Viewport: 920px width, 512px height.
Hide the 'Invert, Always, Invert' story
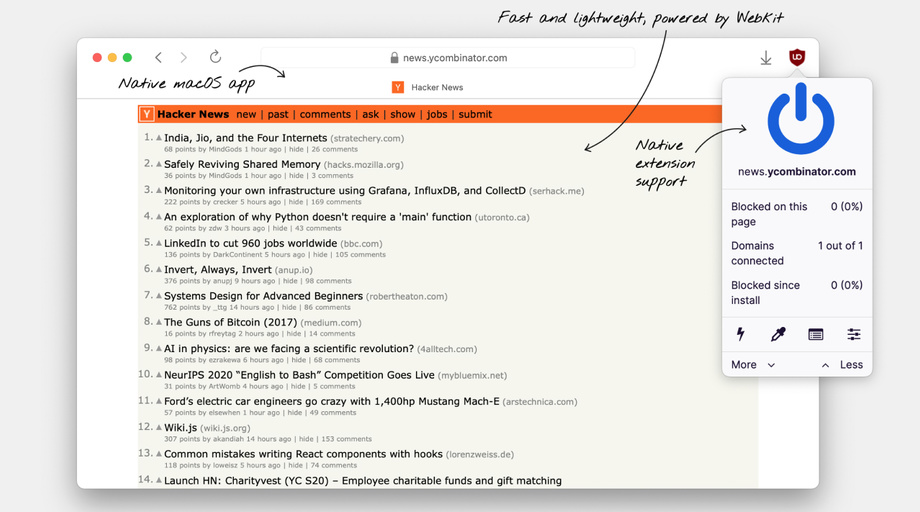(290, 282)
